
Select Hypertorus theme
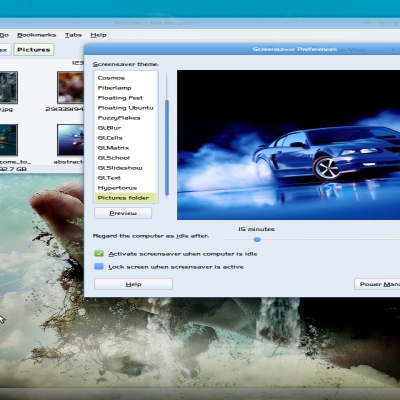click(126, 188)
